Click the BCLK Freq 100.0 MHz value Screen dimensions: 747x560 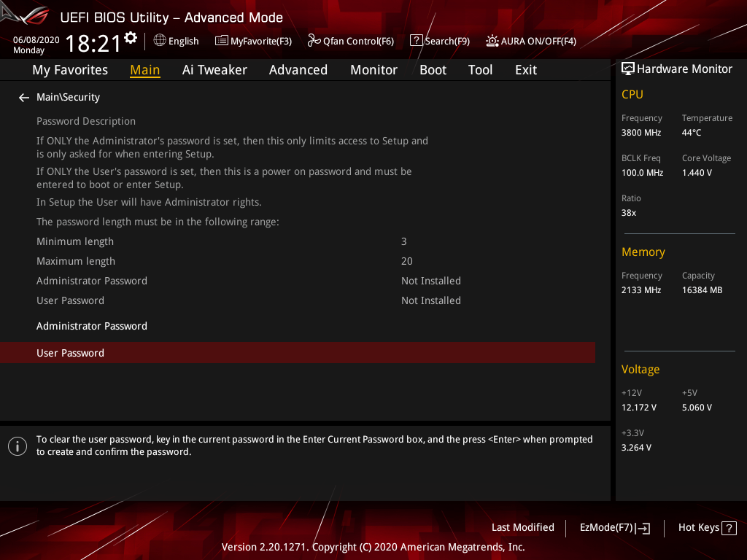click(x=642, y=173)
